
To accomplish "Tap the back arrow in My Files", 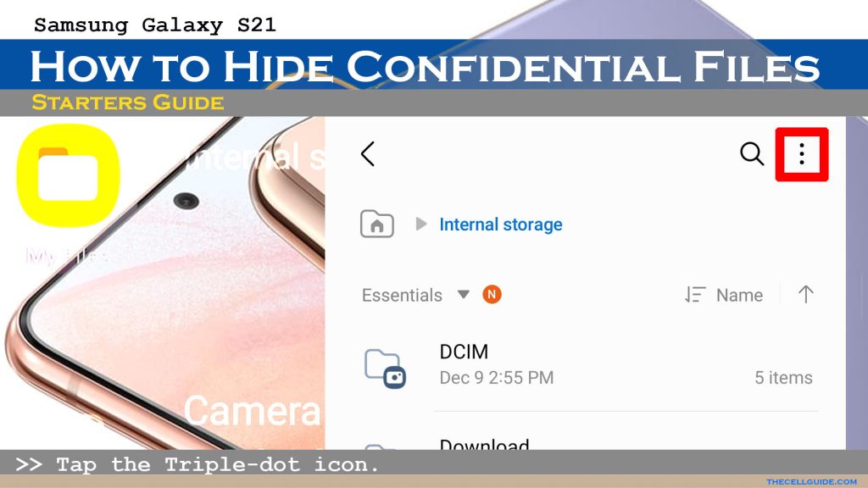I will click(368, 154).
